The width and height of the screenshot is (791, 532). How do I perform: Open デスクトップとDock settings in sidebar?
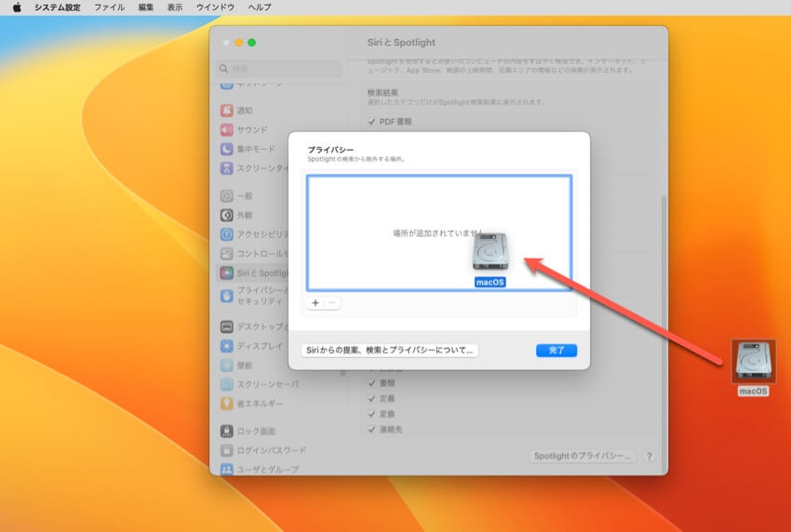pyautogui.click(x=252, y=326)
